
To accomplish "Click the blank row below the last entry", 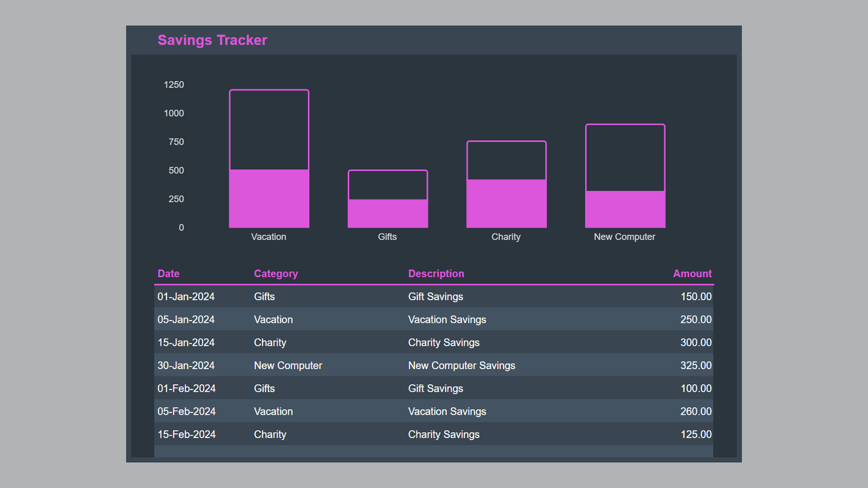I will tap(433, 451).
